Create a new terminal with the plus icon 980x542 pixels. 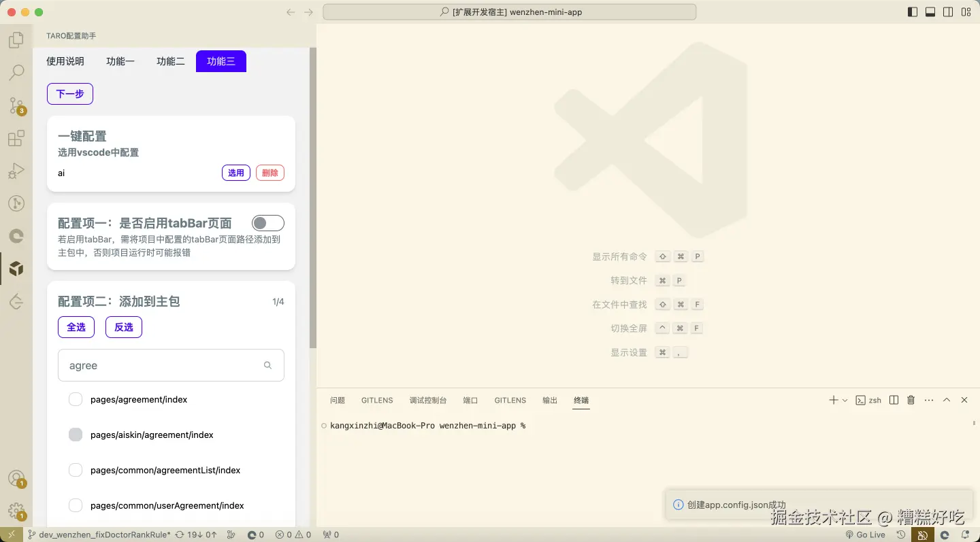[833, 400]
